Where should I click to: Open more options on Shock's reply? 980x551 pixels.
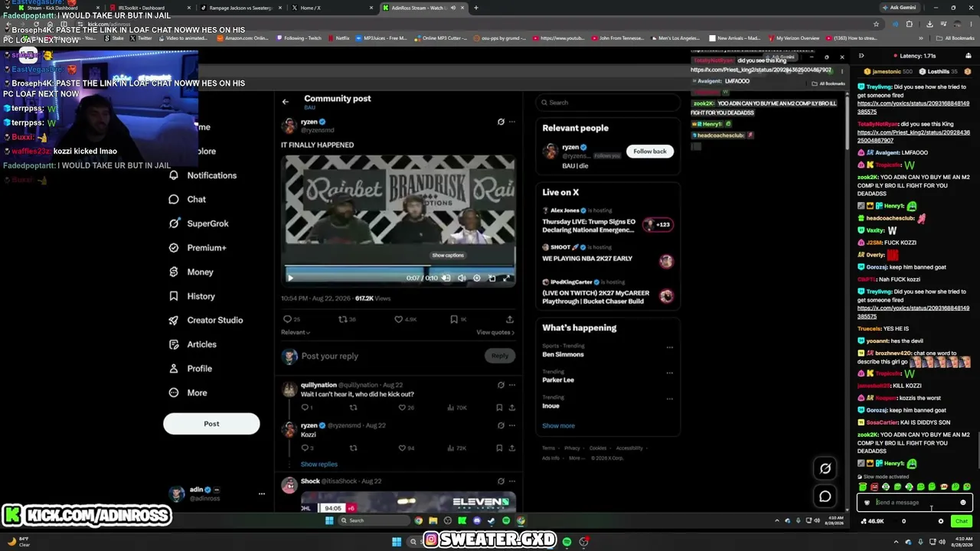point(512,481)
